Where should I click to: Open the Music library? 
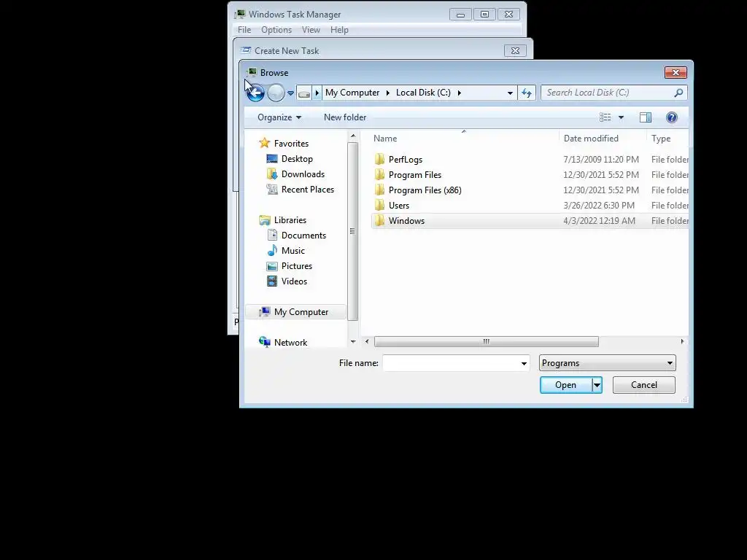(293, 251)
